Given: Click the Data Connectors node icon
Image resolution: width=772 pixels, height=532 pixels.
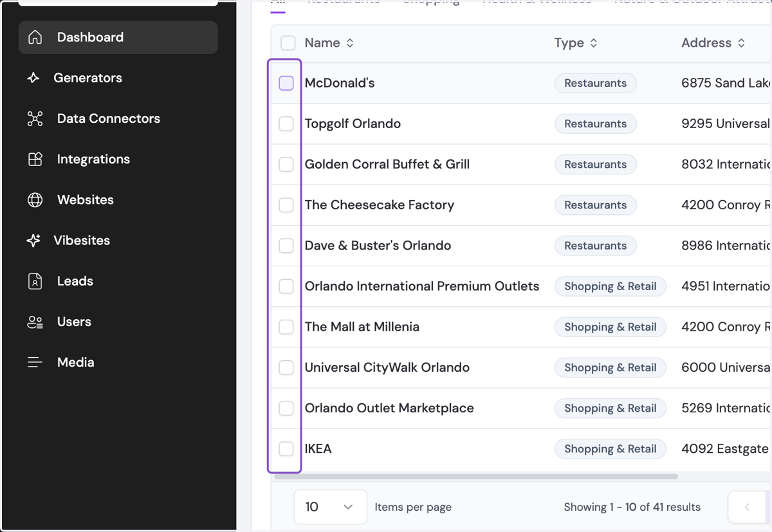Looking at the screenshot, I should pyautogui.click(x=35, y=118).
